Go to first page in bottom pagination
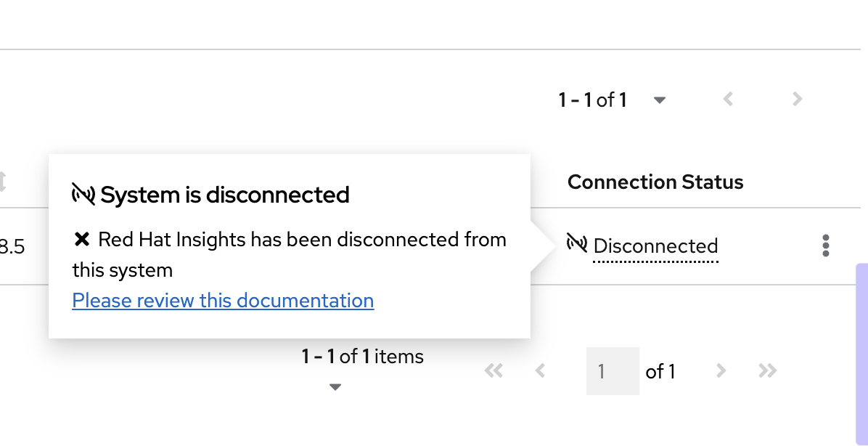Image resolution: width=868 pixels, height=446 pixels. click(x=494, y=371)
